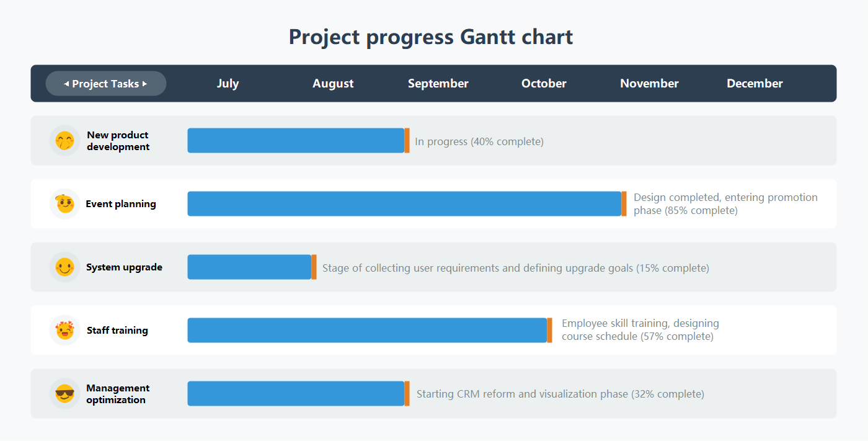Click orange end marker of System upgrade bar
Screen dimensions: 868x441
314,267
